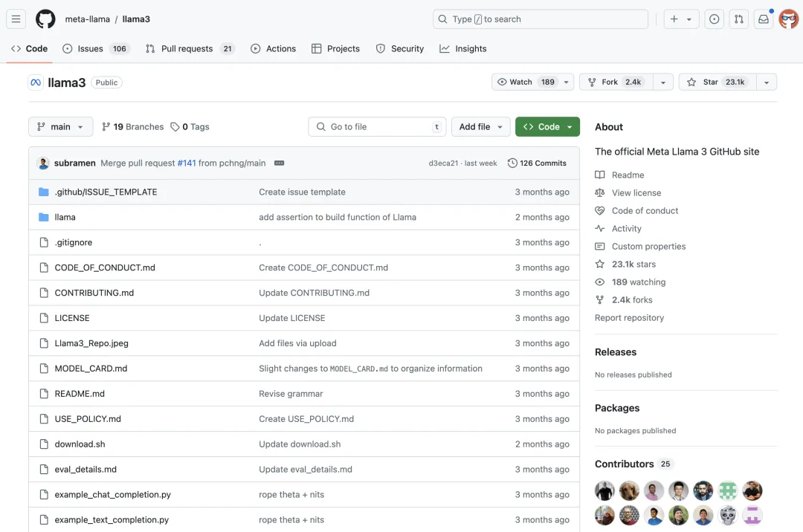This screenshot has height=532, width=803.
Task: Open CONTRIBUTING.md file
Action: click(x=94, y=293)
